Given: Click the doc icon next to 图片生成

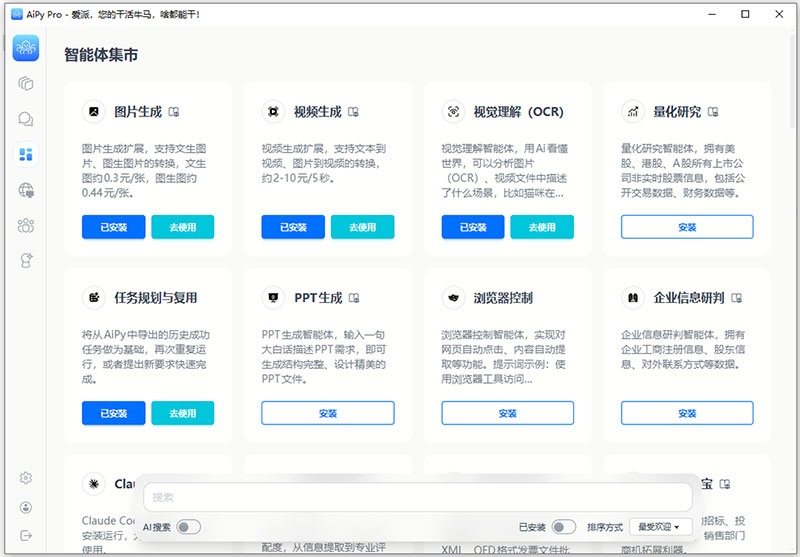Looking at the screenshot, I should tap(174, 112).
